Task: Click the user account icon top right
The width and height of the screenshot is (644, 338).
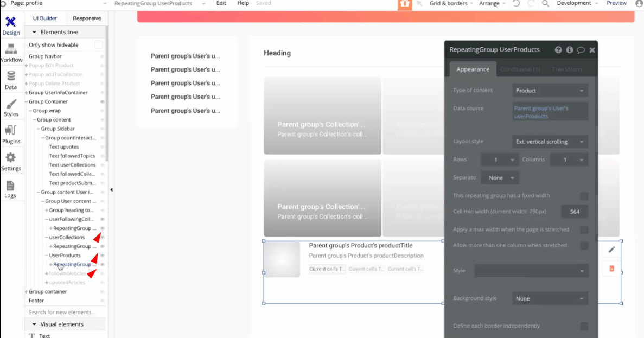Action: (x=639, y=3)
